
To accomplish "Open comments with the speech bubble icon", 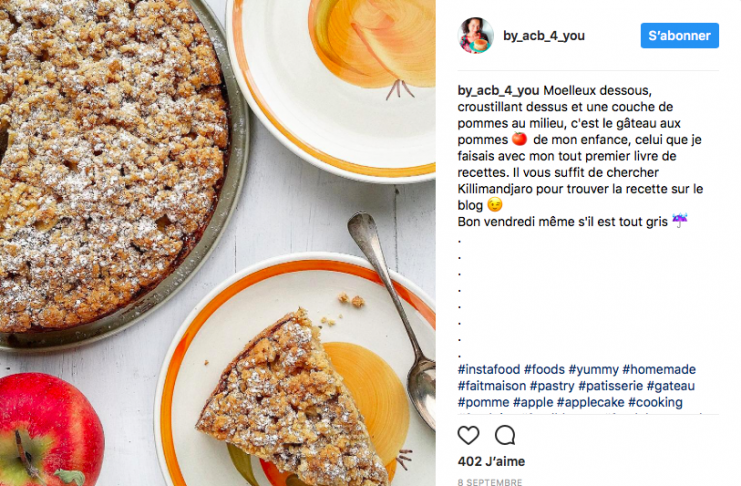I will (x=505, y=435).
